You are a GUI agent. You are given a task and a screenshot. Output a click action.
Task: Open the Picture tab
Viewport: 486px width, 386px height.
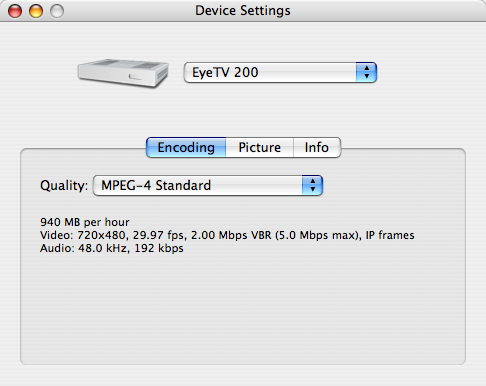click(x=260, y=147)
